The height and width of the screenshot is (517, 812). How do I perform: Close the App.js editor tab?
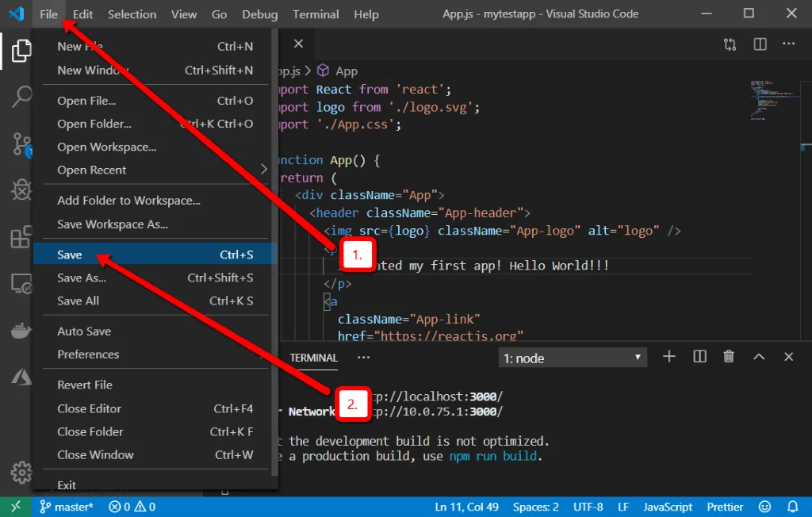tap(298, 44)
